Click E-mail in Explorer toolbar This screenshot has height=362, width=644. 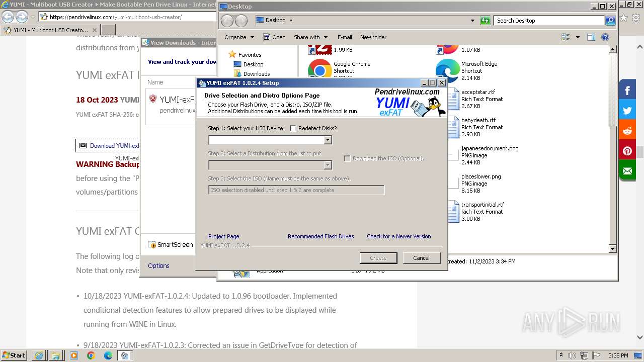(345, 37)
